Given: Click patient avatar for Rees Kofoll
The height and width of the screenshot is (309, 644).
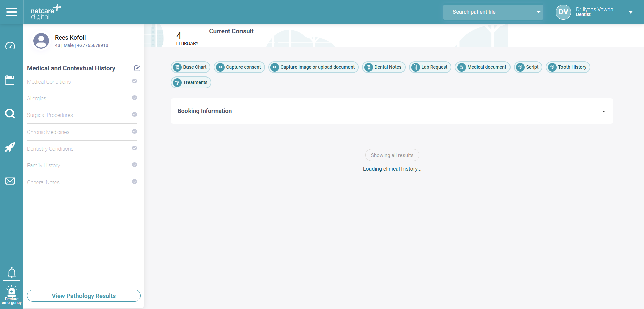Looking at the screenshot, I should click(41, 41).
